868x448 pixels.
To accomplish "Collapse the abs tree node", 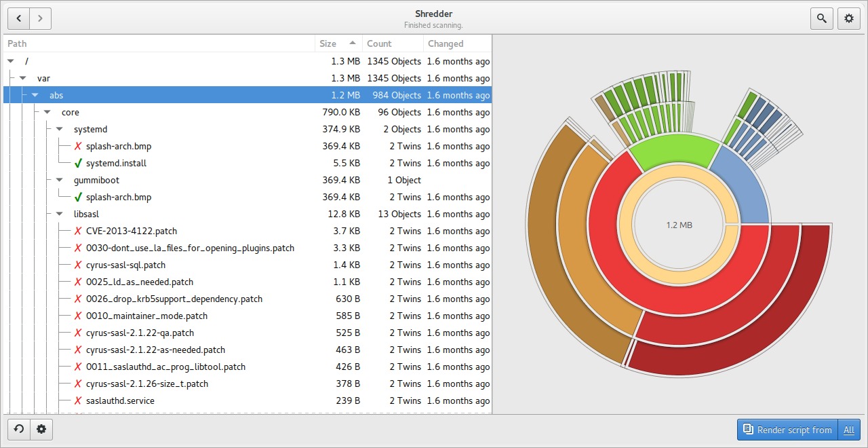I will point(35,96).
